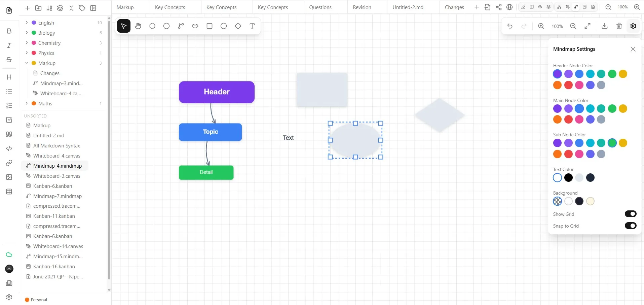Switch to the Revision tab
Image resolution: width=644 pixels, height=305 pixels.
click(x=362, y=7)
